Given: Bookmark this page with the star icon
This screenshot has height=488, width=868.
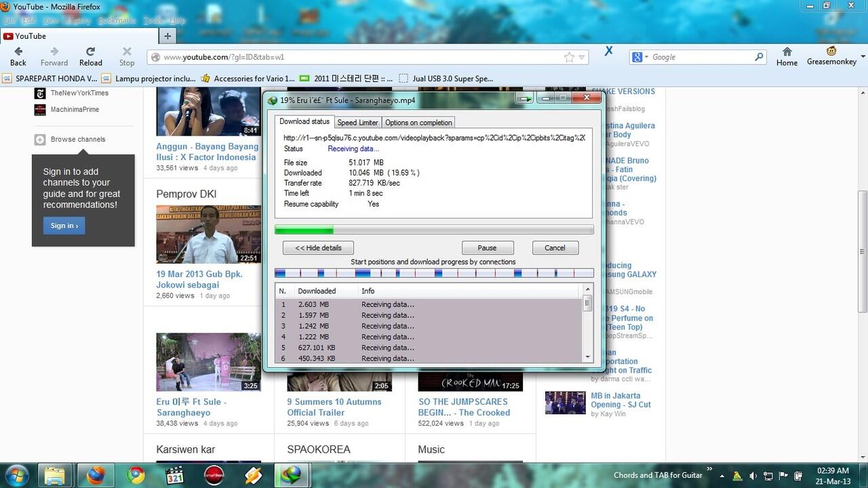Looking at the screenshot, I should point(570,58).
